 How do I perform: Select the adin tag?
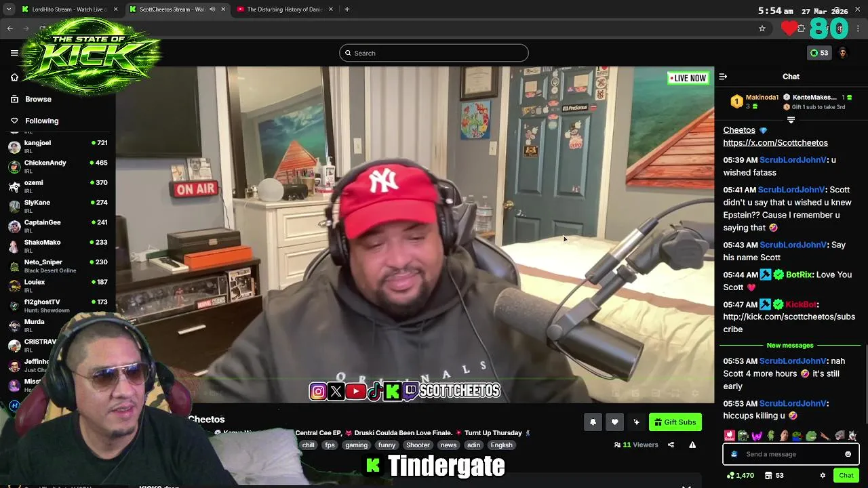pyautogui.click(x=473, y=445)
